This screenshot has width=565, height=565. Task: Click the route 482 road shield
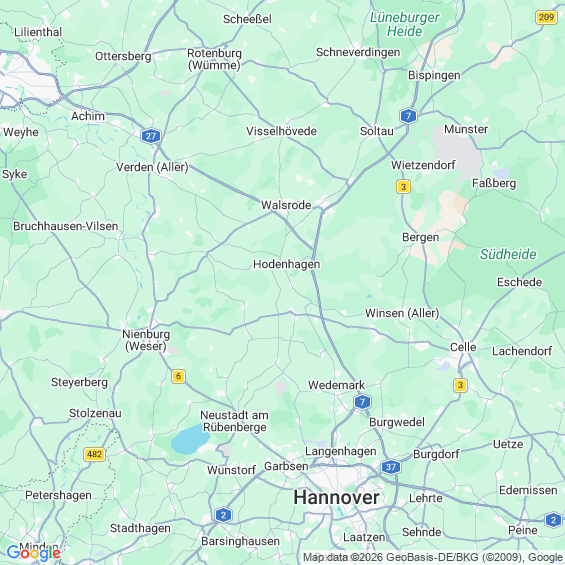(x=94, y=454)
